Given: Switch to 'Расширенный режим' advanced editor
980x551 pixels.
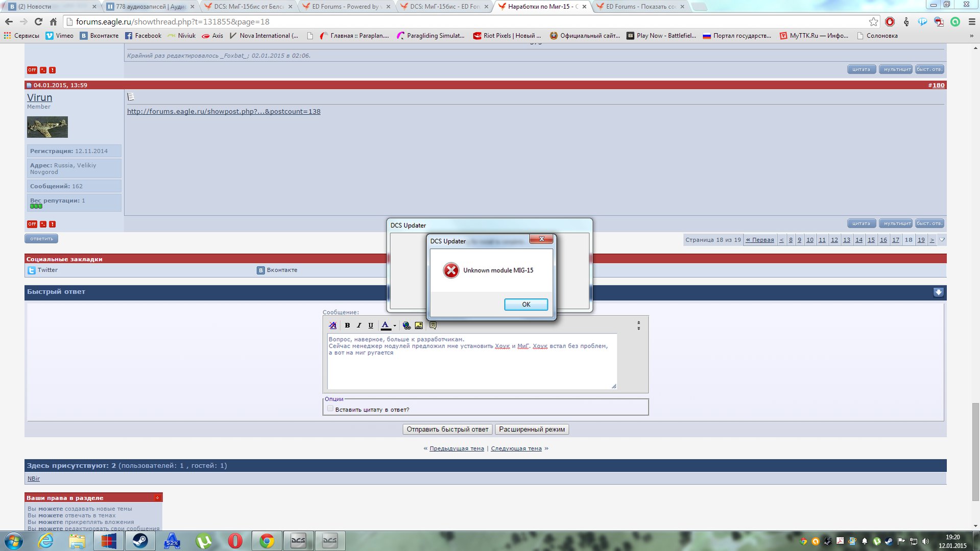Looking at the screenshot, I should [532, 429].
